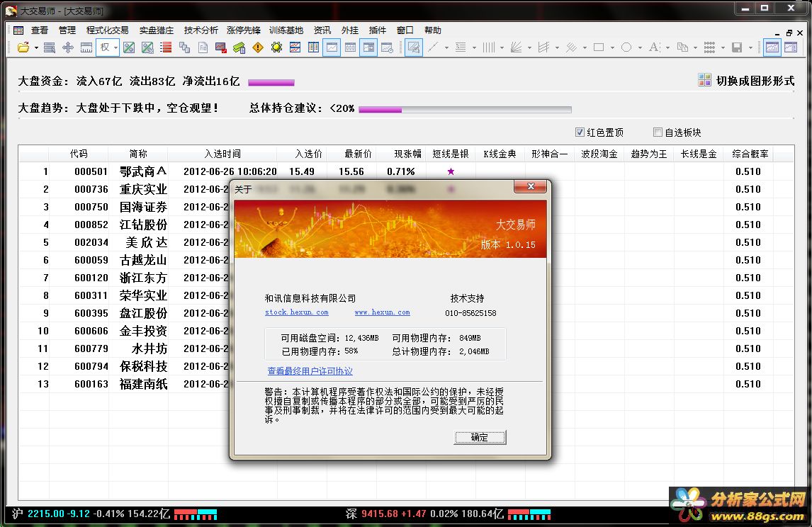Viewport: 812px width, 527px height.
Task: Sort by 综合概率 column header
Action: [x=750, y=154]
